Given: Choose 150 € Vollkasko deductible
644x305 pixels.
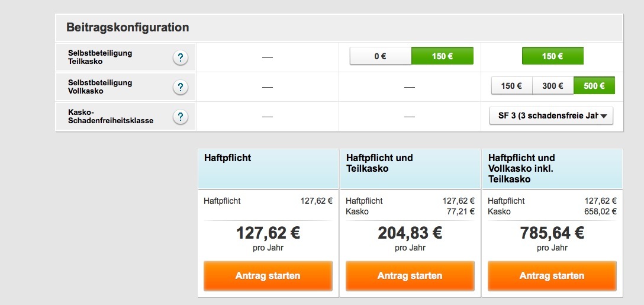Looking at the screenshot, I should coord(511,86).
